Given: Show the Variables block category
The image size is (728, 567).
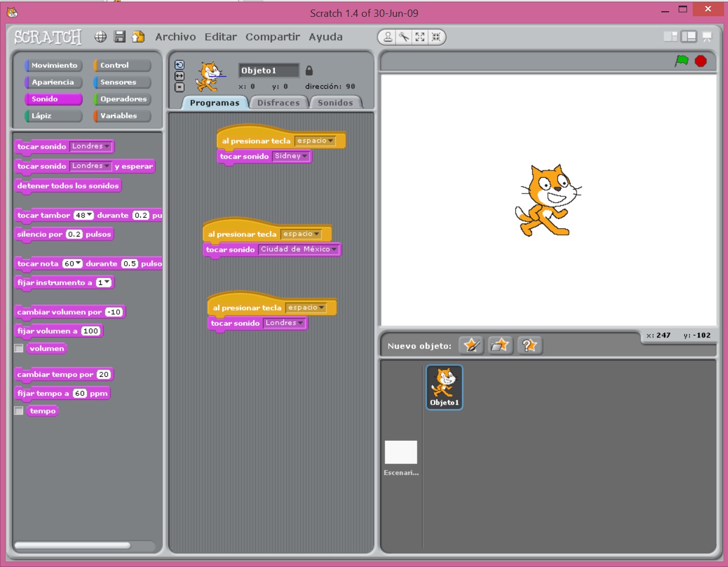Looking at the screenshot, I should pyautogui.click(x=122, y=116).
